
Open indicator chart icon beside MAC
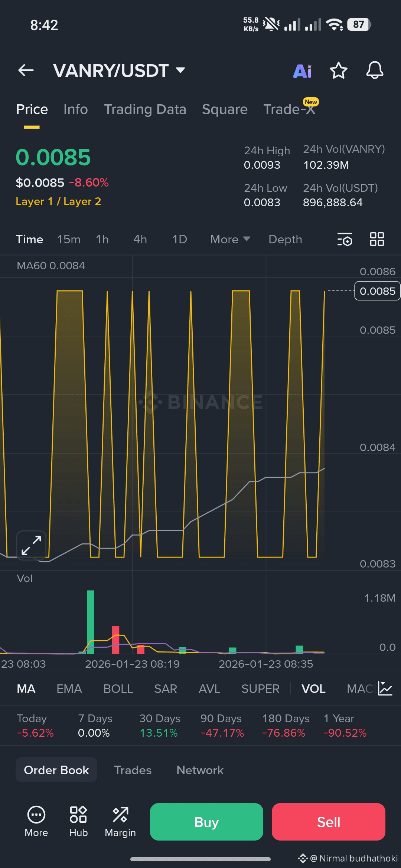point(385,688)
